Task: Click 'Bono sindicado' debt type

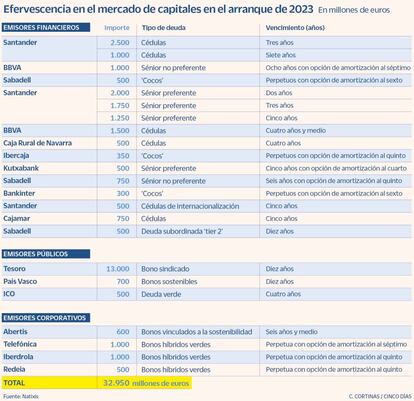Action: pyautogui.click(x=165, y=269)
